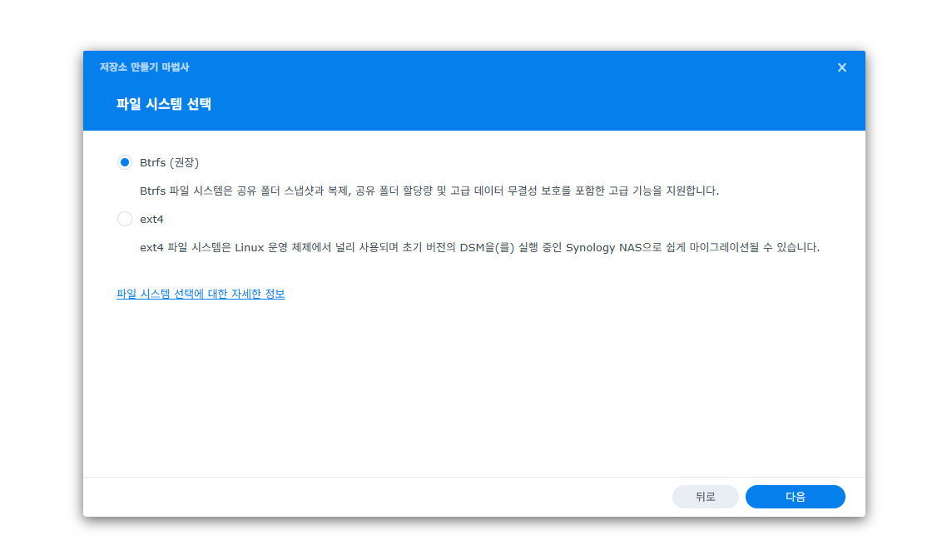
Task: Click the 다음 next button
Action: point(795,497)
